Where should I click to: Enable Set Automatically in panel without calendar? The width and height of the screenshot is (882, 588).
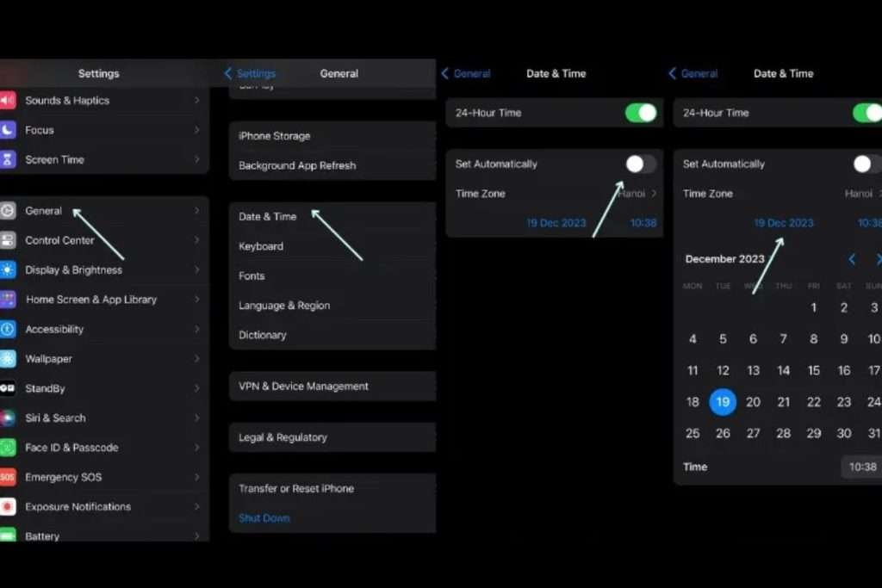point(640,164)
